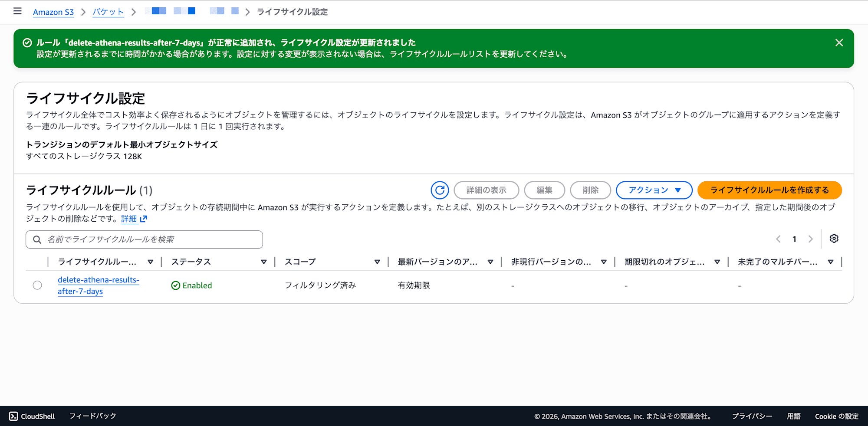Open the hamburger navigation menu
Image resolution: width=868 pixels, height=426 pixels.
pyautogui.click(x=17, y=11)
